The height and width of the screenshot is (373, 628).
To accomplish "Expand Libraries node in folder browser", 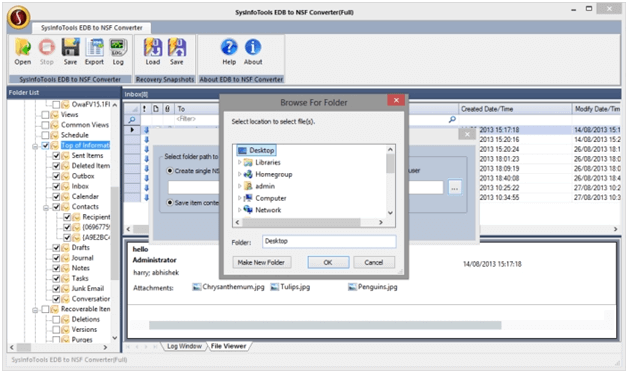I will pos(240,162).
